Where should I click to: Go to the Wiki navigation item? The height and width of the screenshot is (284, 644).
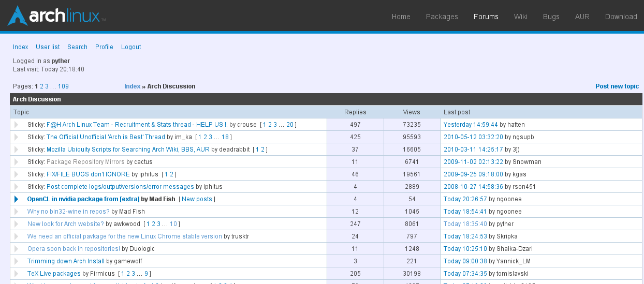[520, 17]
